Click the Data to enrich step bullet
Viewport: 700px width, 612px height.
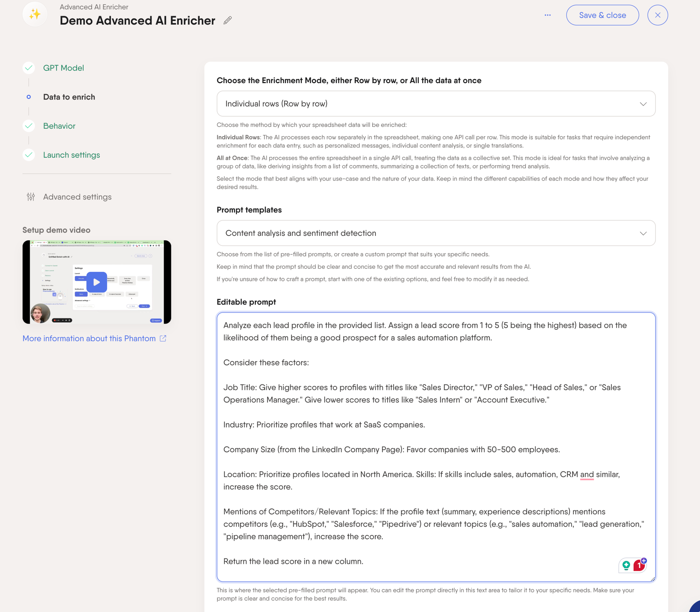pos(29,97)
